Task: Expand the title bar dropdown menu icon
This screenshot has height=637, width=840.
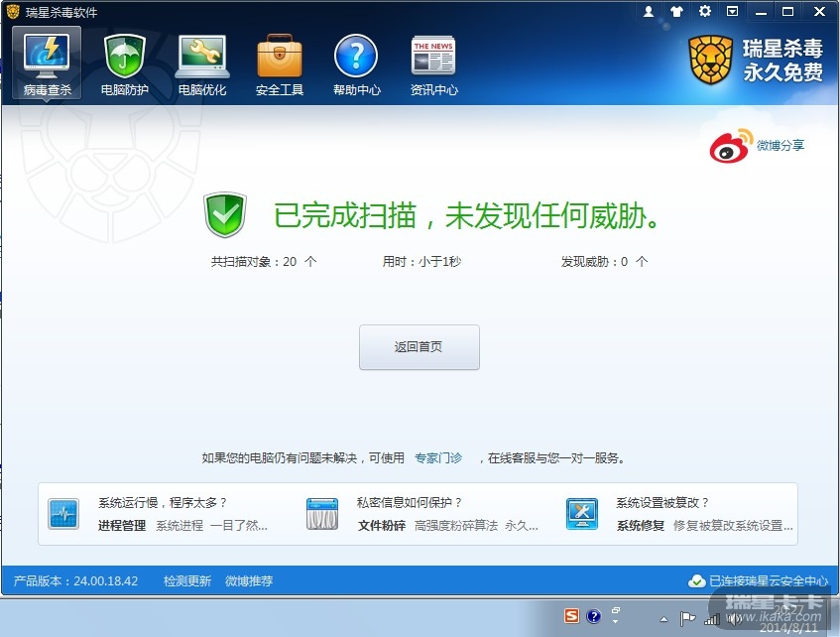Action: 732,11
